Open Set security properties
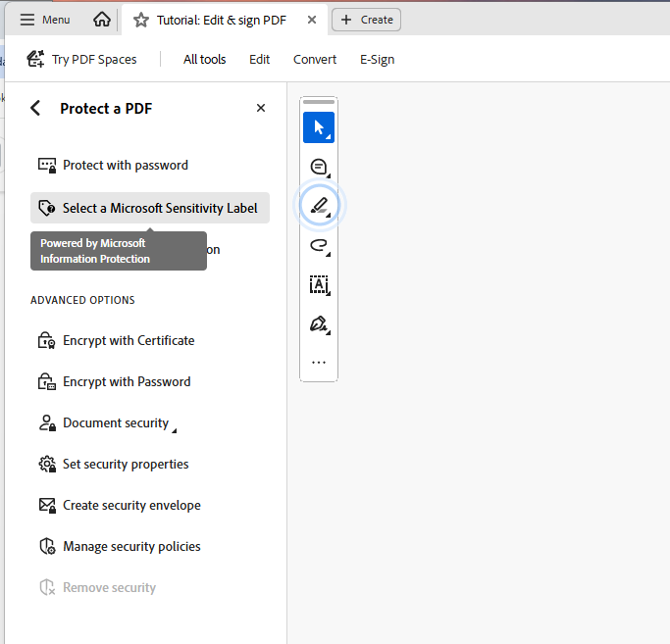This screenshot has height=644, width=670. point(149,464)
